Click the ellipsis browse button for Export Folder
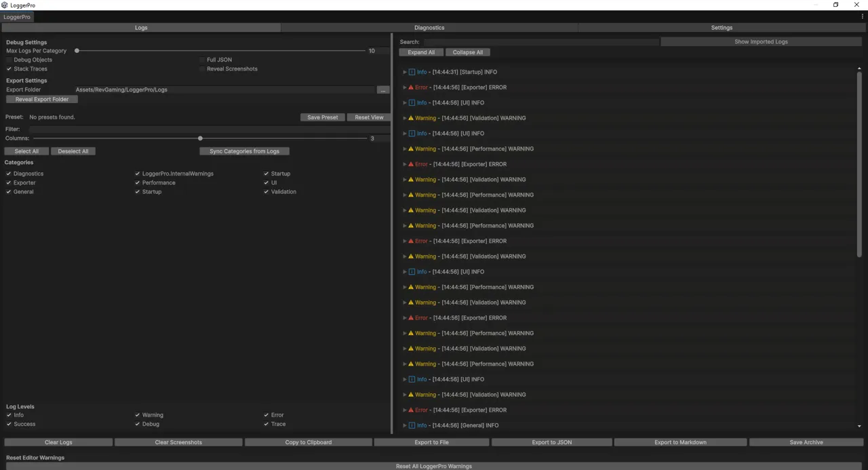868x470 pixels. pyautogui.click(x=383, y=90)
